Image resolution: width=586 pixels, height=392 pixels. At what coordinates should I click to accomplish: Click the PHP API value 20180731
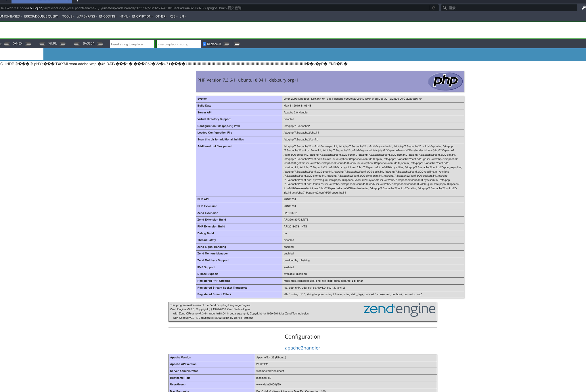pos(290,199)
